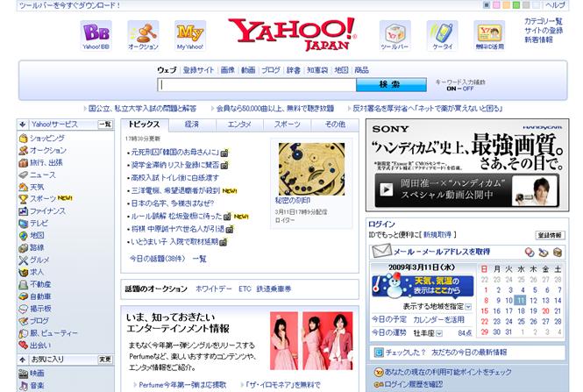Switch to the スポーツ news tab
Screen dimensions: 583x392
pos(287,125)
